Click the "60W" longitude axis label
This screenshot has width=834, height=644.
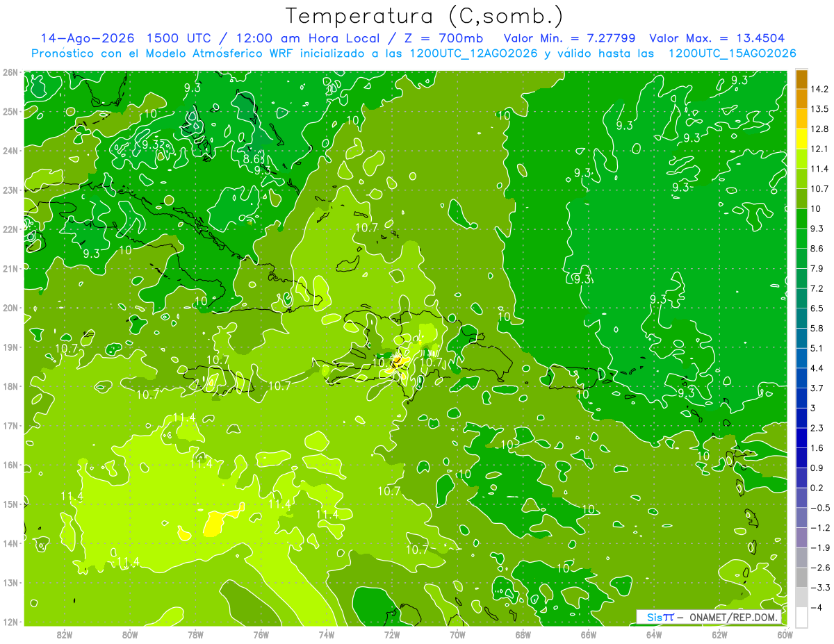[785, 634]
